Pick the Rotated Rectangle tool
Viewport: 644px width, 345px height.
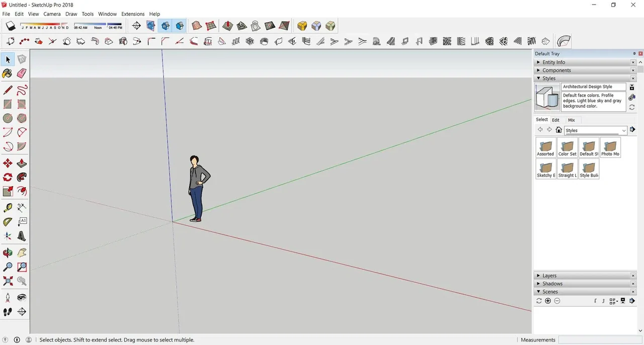point(22,104)
